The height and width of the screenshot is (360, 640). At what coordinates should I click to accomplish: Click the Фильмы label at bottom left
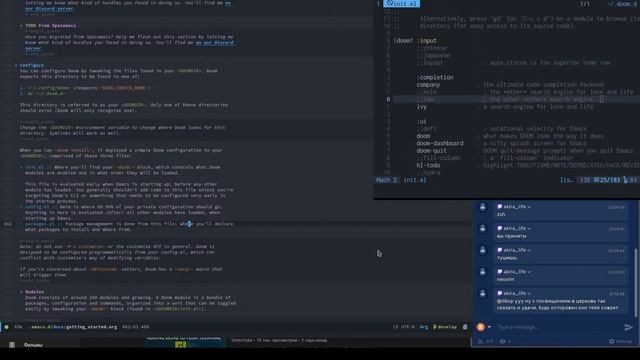click(33, 345)
